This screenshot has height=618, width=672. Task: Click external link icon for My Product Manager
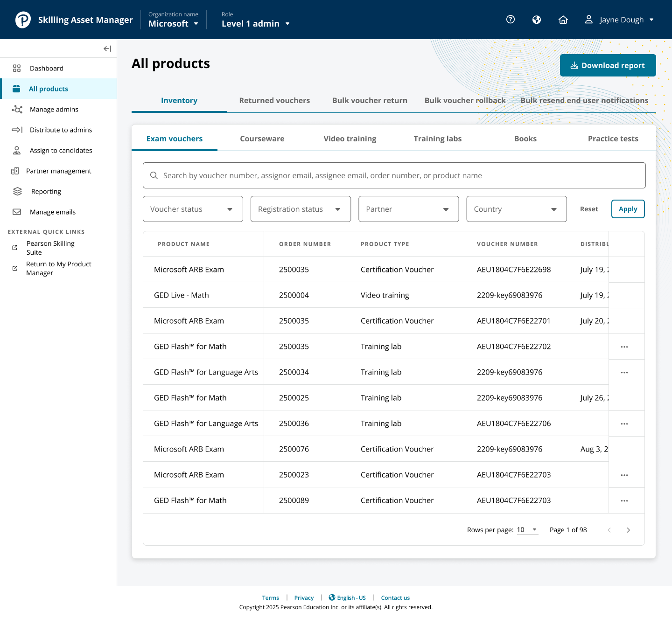click(15, 268)
